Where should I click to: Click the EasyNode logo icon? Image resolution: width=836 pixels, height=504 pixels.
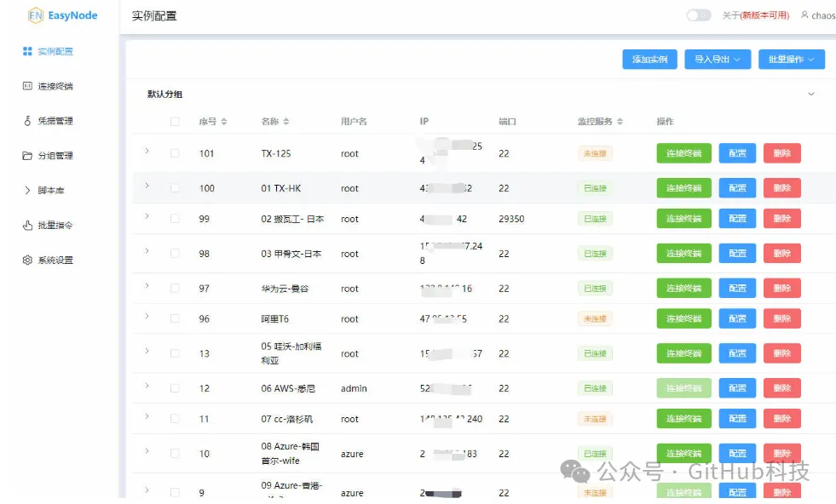click(x=34, y=14)
